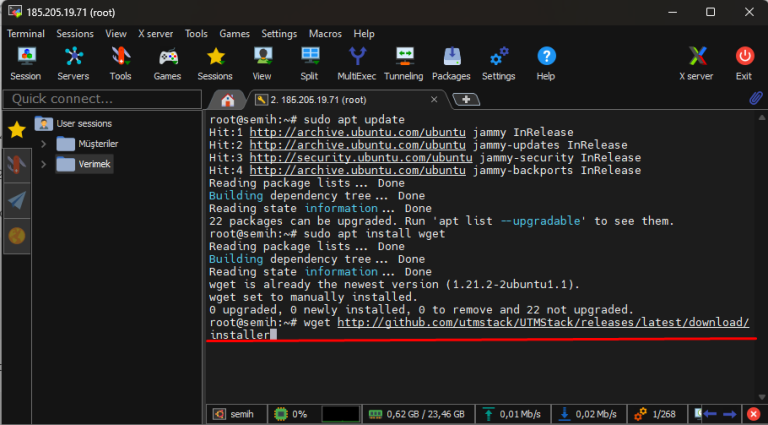
Task: Expand the Müşteriler folder
Action: coord(44,144)
